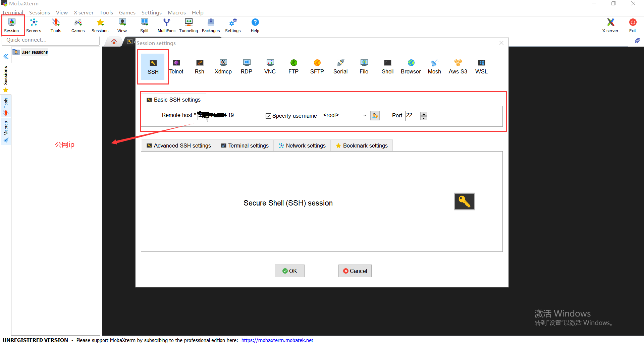Open the Packages manager
The width and height of the screenshot is (644, 344).
point(211,25)
